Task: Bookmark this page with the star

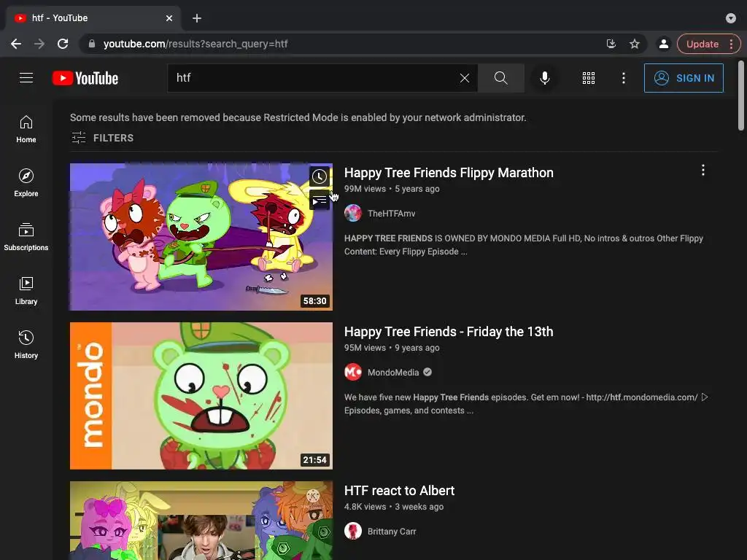Action: pos(634,44)
